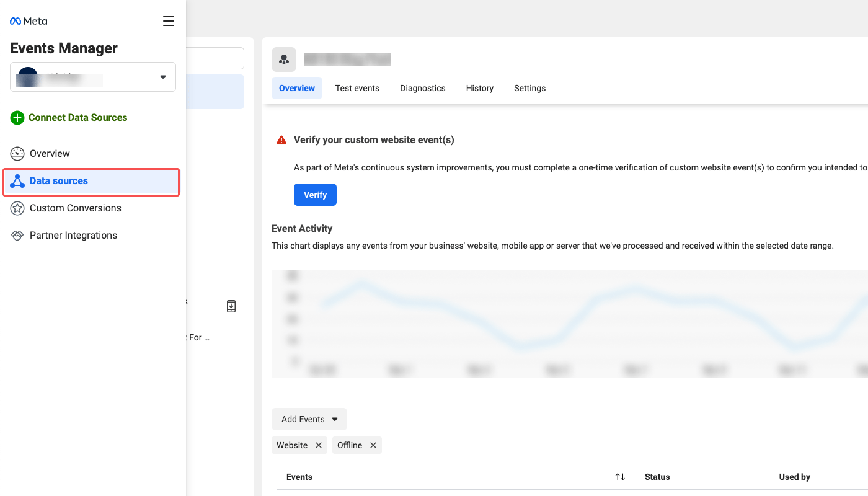868x496 pixels.
Task: Click the Partner Integrations handshake icon
Action: (17, 236)
